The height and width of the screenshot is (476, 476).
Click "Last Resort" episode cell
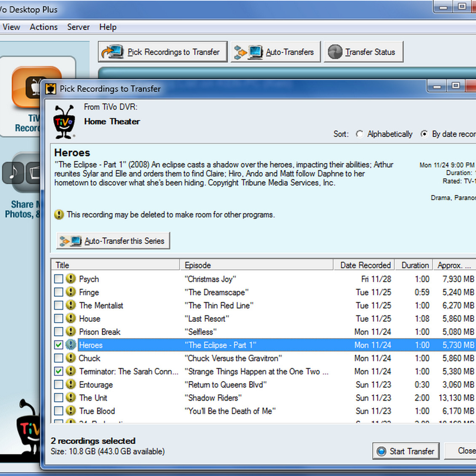click(x=207, y=319)
